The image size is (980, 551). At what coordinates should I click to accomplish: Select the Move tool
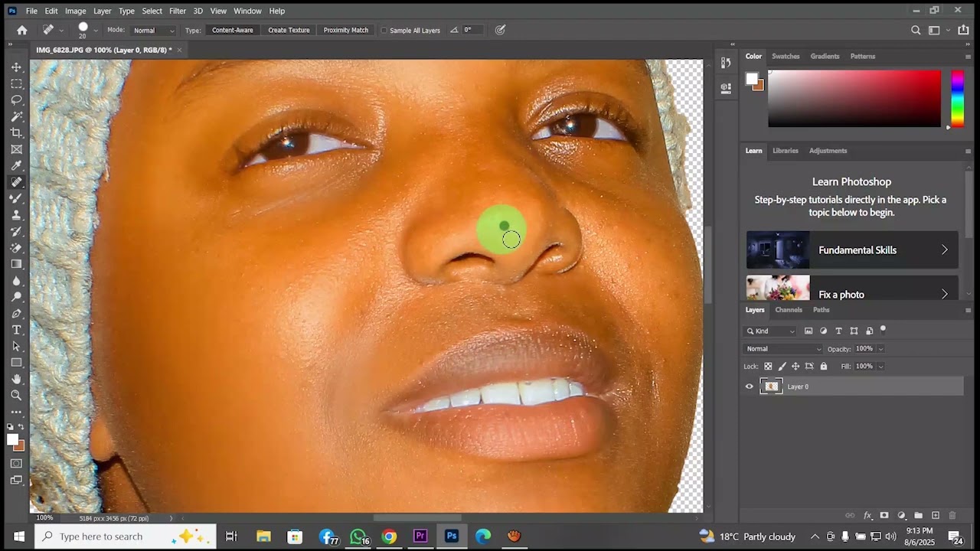[x=16, y=67]
